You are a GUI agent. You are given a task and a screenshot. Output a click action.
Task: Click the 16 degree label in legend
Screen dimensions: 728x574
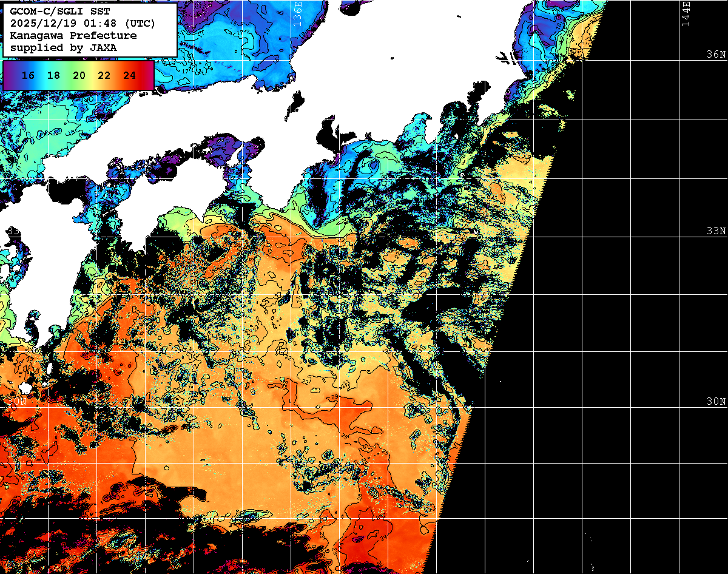[28, 76]
